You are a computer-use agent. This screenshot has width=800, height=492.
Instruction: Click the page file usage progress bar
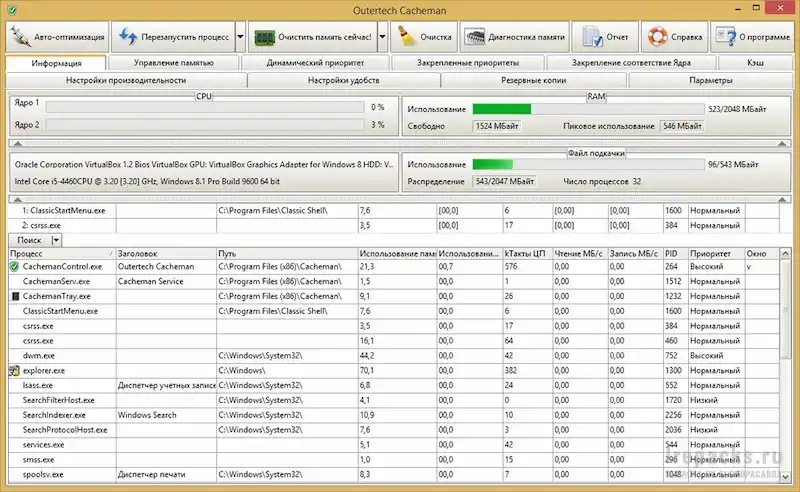[588, 164]
